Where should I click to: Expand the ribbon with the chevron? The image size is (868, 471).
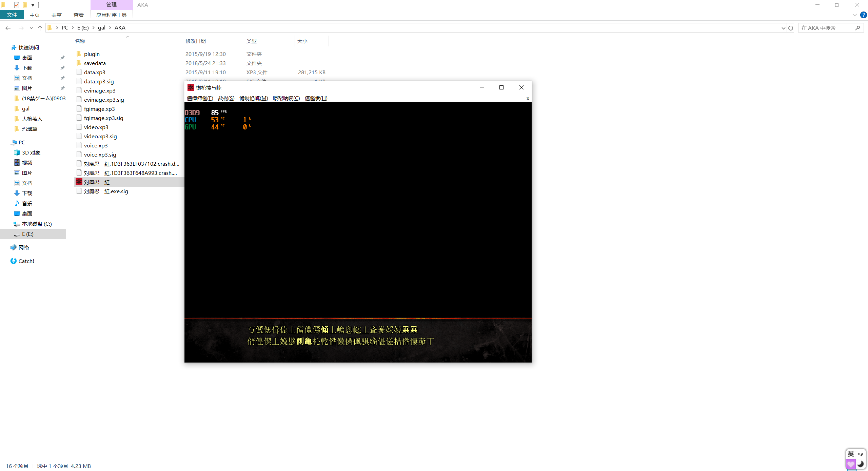pyautogui.click(x=854, y=15)
